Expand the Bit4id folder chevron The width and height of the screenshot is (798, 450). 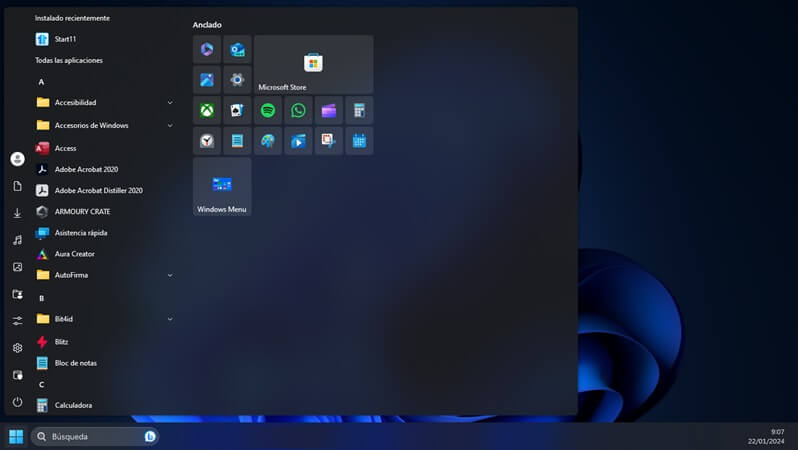click(170, 319)
